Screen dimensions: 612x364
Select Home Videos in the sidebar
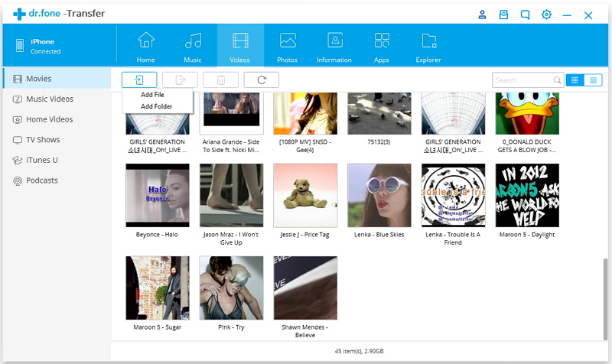pyautogui.click(x=57, y=119)
